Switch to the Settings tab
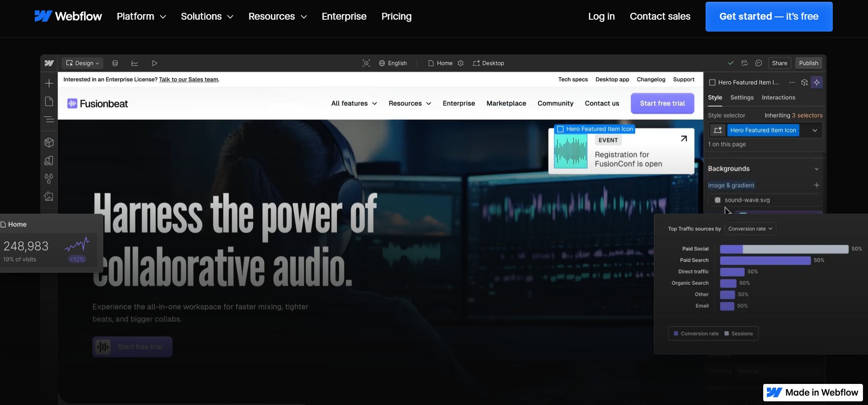This screenshot has width=868, height=405. [x=742, y=97]
